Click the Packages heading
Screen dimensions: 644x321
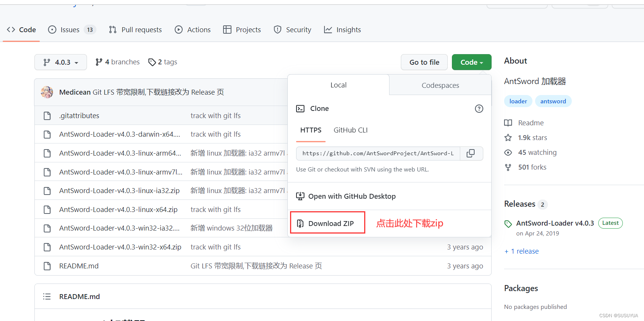click(x=521, y=288)
